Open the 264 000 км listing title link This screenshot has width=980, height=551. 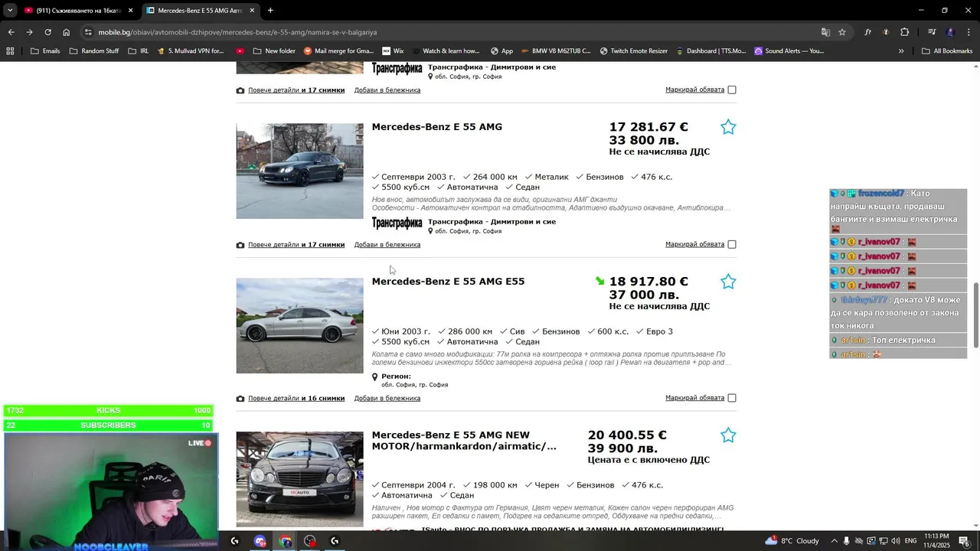[x=437, y=127]
